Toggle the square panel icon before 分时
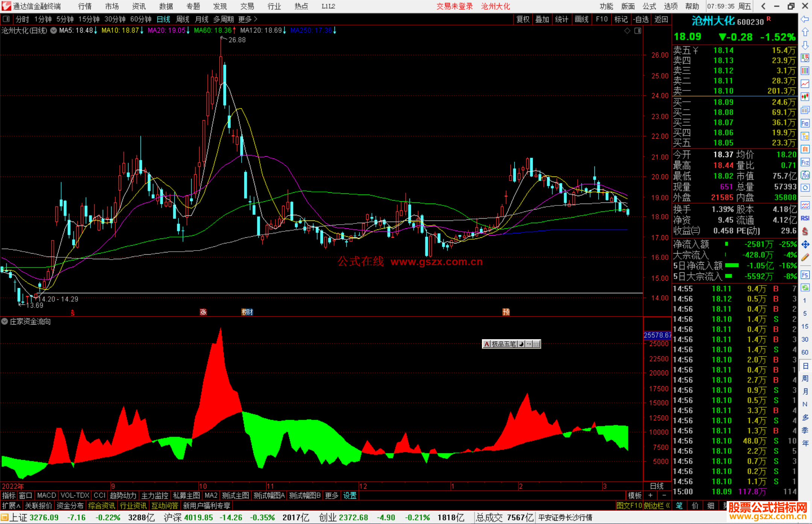Screen dimensions: 812x524 point(6,19)
